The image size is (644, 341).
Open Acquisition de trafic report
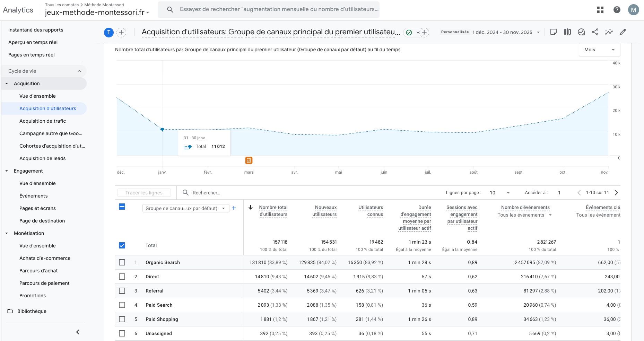click(43, 121)
